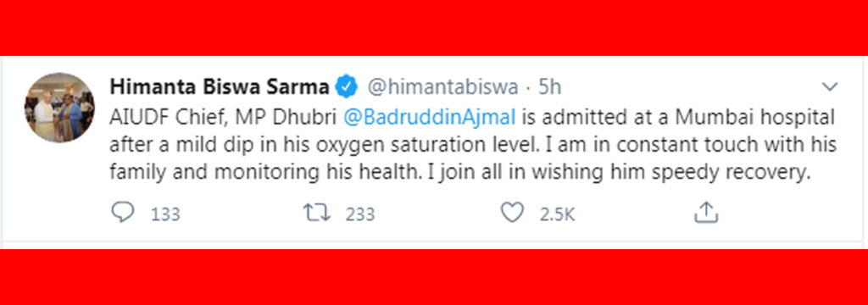
Task: Click the 2.5K likes count
Action: coord(558,213)
